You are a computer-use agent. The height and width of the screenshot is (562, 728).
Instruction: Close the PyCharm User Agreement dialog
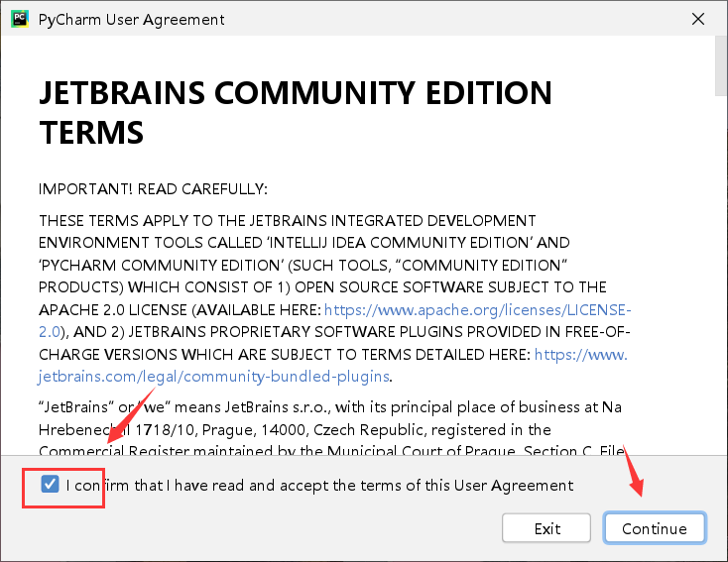tap(698, 19)
